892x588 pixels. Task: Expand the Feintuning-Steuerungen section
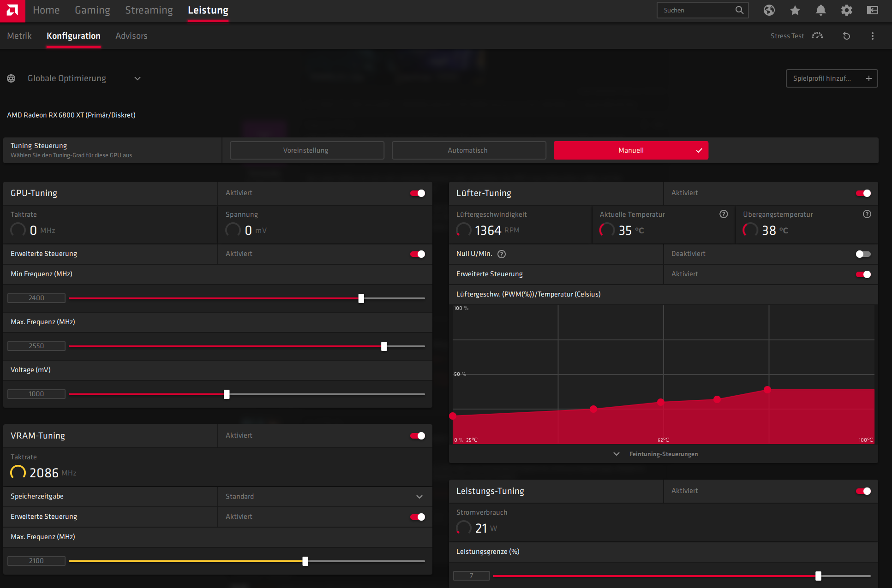pos(663,454)
